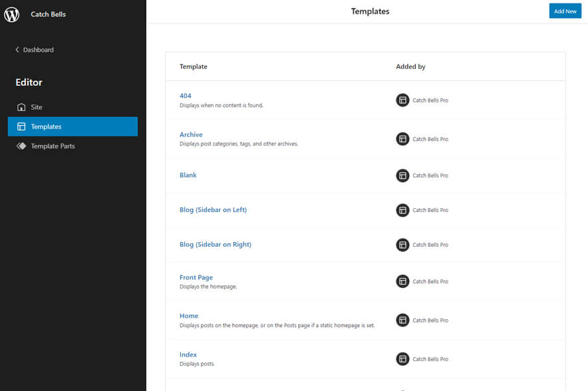Click the WordPress logo icon
This screenshot has height=391, width=588.
click(x=12, y=14)
